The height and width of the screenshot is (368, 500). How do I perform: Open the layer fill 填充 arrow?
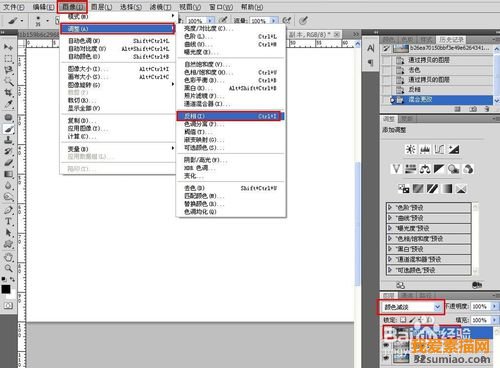[x=494, y=320]
